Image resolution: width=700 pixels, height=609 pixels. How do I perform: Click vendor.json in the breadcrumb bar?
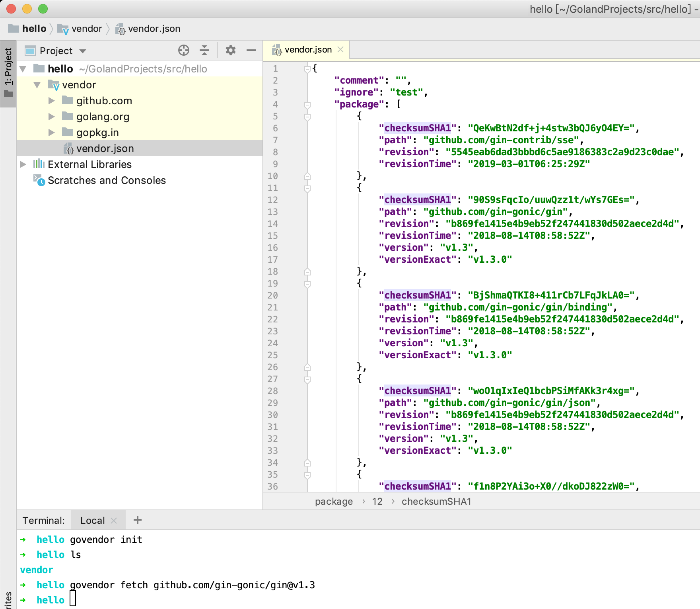pos(154,29)
